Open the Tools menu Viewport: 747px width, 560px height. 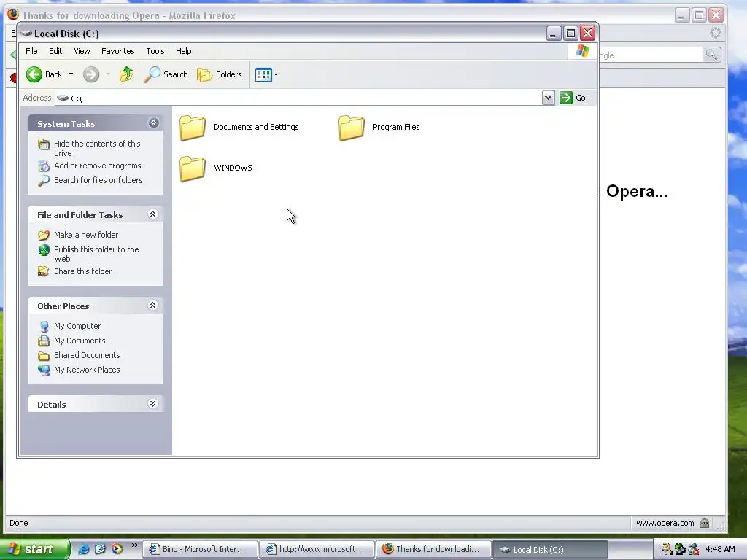coord(155,51)
